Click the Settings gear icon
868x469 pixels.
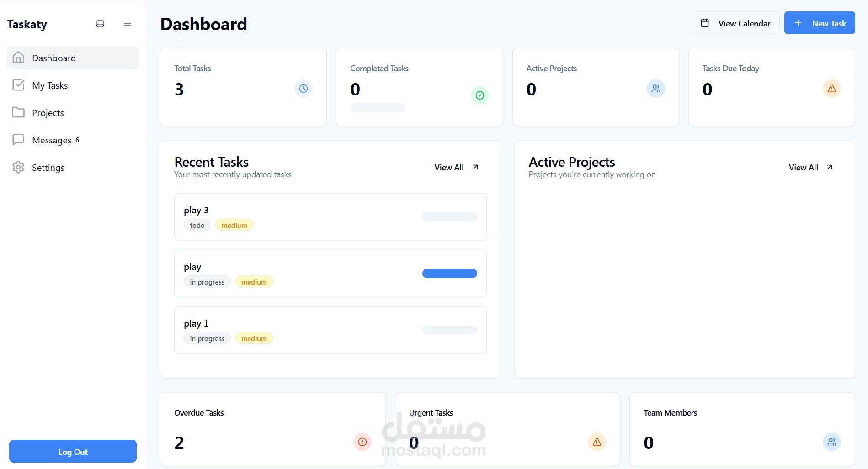[18, 167]
